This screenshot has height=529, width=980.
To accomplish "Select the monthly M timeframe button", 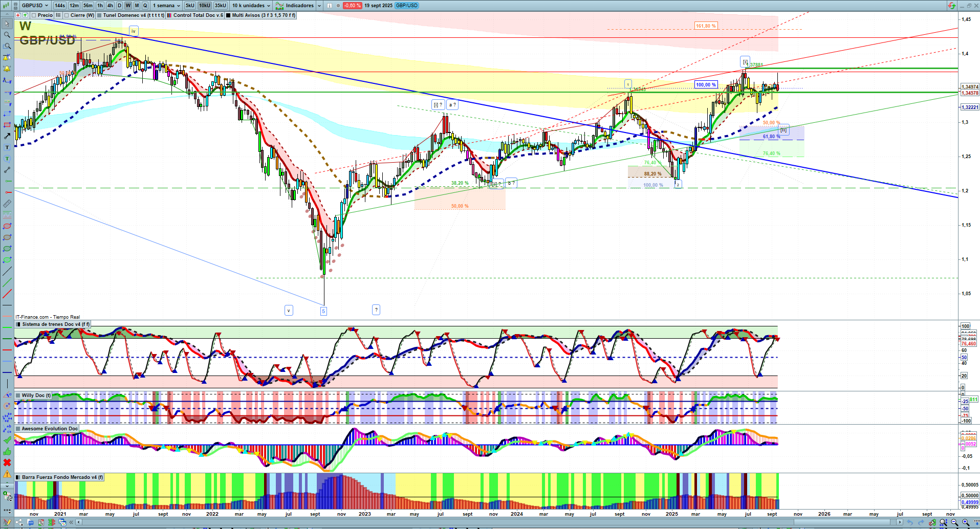I will point(137,6).
